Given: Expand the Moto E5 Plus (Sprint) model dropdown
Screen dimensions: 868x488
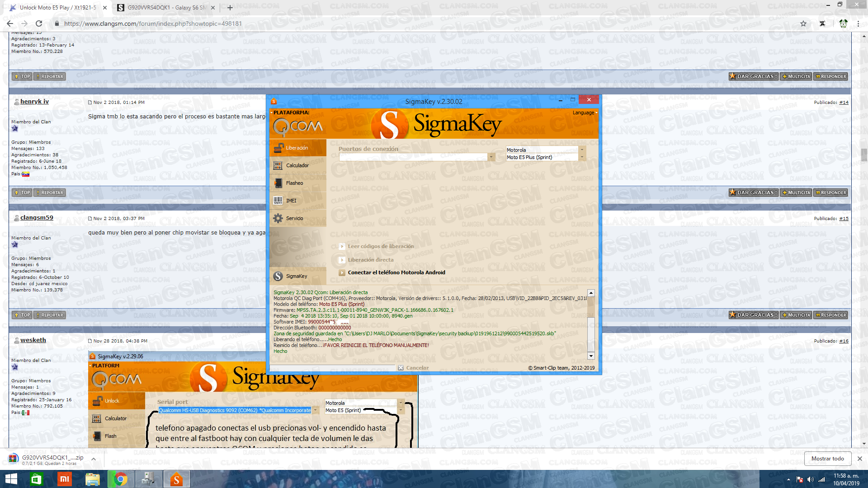Looking at the screenshot, I should point(582,157).
